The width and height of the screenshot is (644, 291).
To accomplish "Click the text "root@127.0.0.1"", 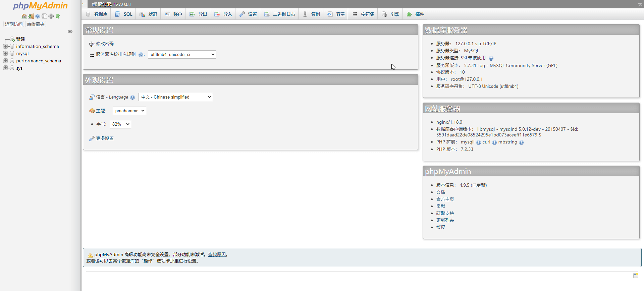I will point(467,79).
